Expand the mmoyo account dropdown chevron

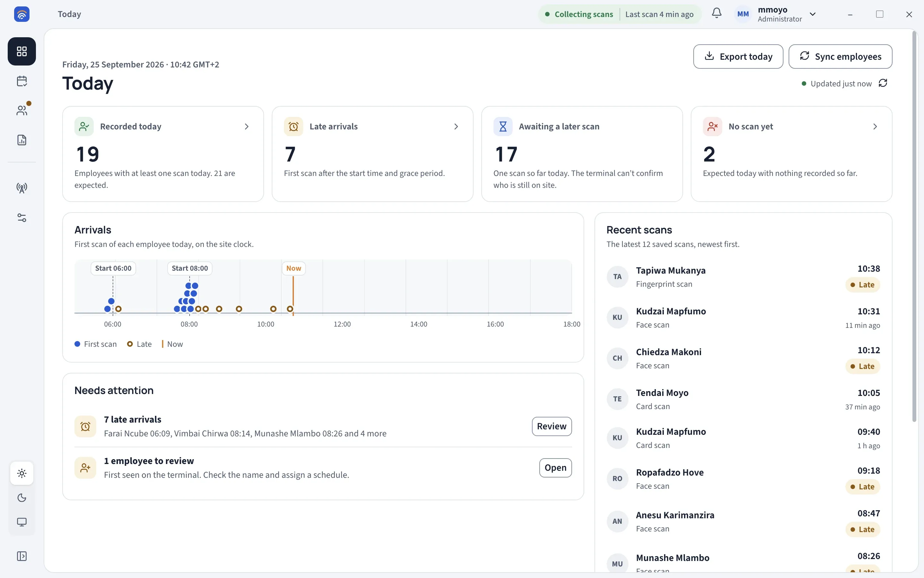coord(812,14)
